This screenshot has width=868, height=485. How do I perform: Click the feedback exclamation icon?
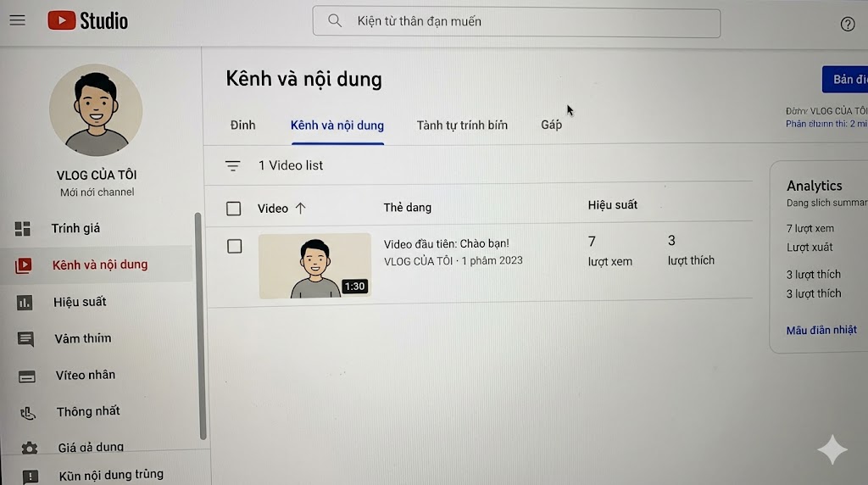tap(30, 477)
